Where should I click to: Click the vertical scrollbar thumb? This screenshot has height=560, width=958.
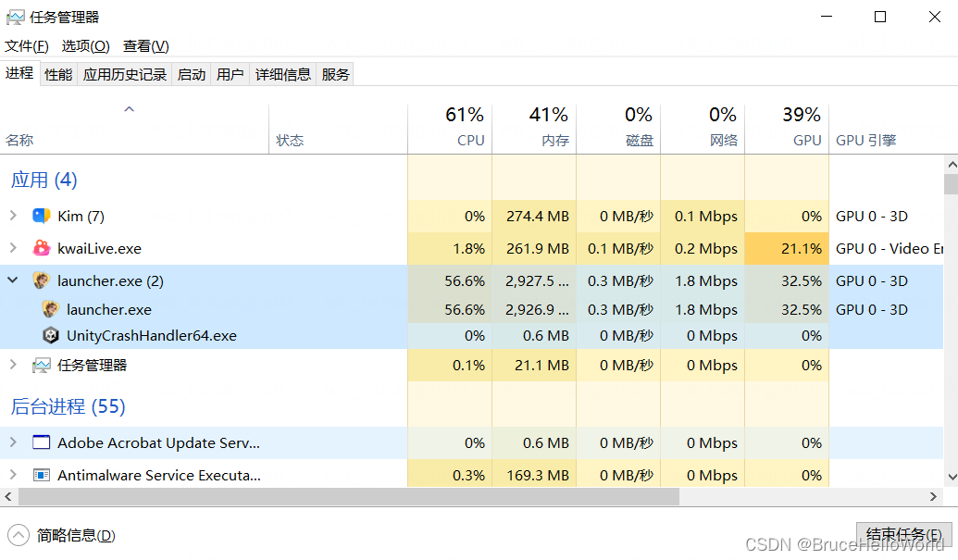(952, 184)
